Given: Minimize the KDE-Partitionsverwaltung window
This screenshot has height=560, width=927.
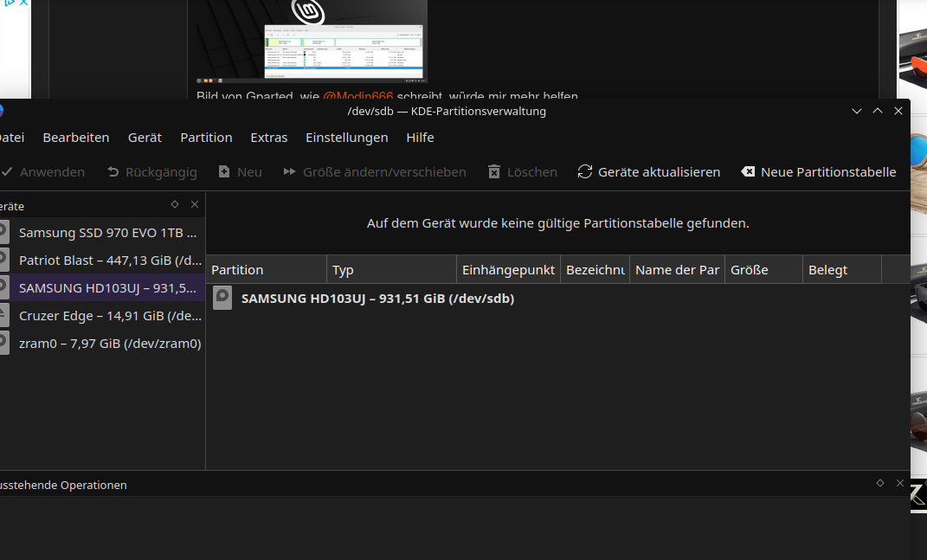Looking at the screenshot, I should tap(857, 111).
